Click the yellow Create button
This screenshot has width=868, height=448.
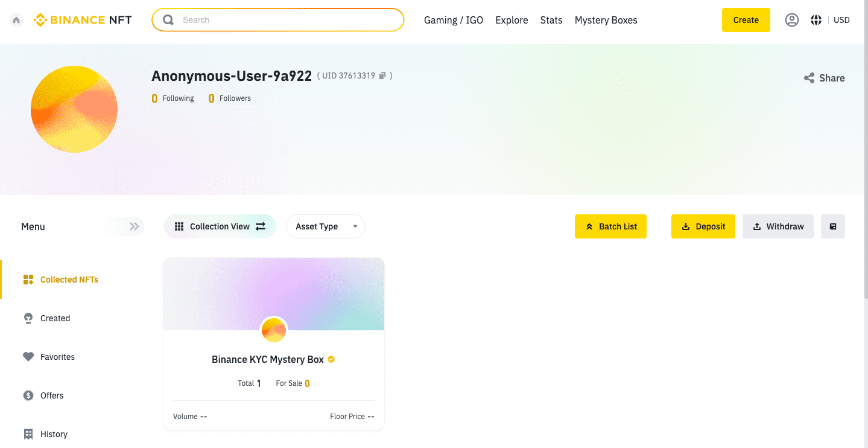(x=746, y=20)
